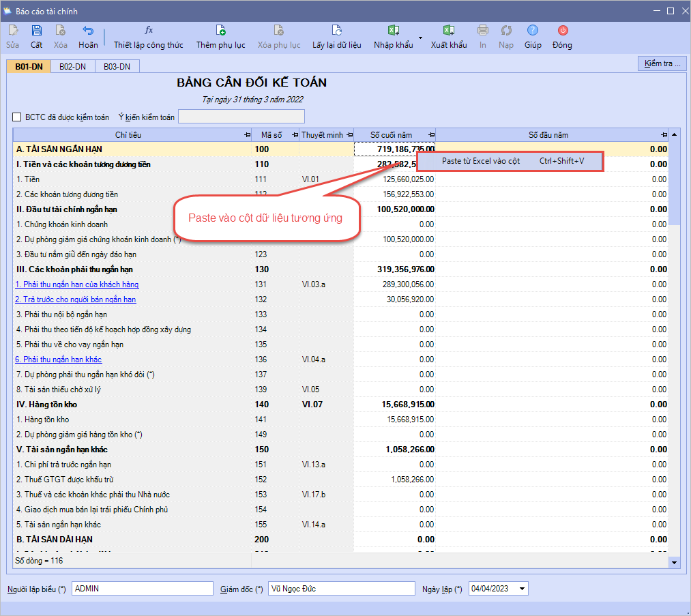Select Paste từ Excel vào cột
Image resolution: width=691 pixels, height=616 pixels.
[480, 161]
